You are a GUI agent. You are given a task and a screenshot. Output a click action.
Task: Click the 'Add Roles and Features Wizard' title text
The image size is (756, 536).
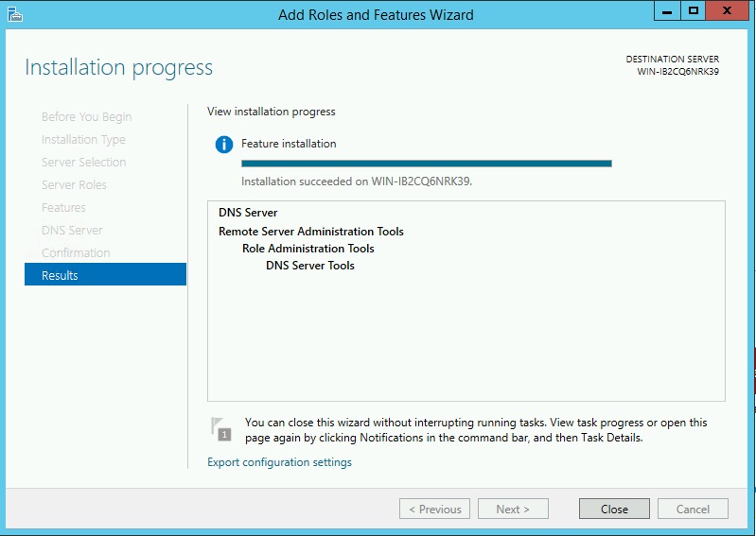376,15
